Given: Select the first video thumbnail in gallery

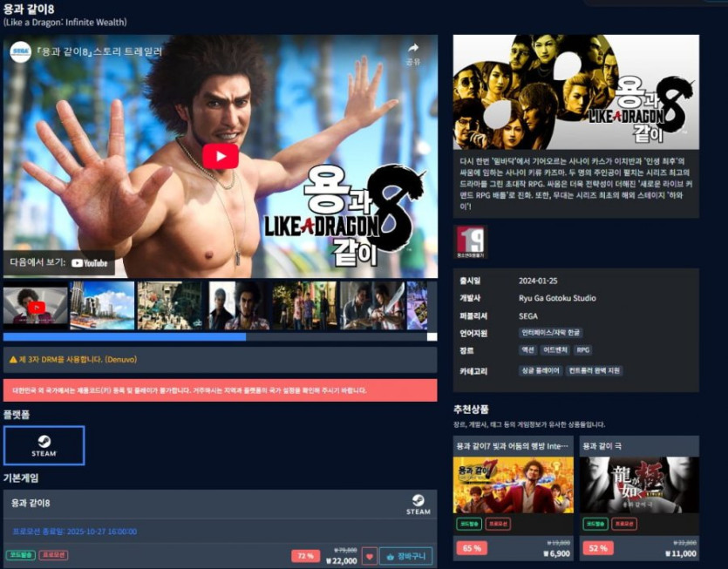Looking at the screenshot, I should click(35, 305).
